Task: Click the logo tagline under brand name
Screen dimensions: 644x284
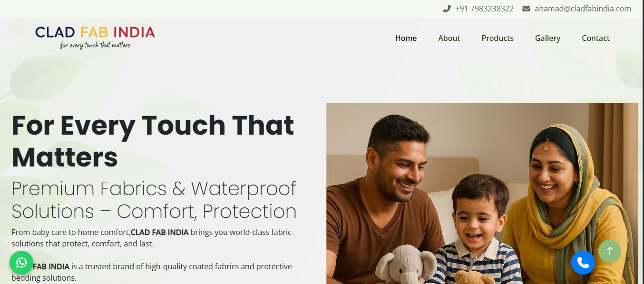Action: click(95, 46)
